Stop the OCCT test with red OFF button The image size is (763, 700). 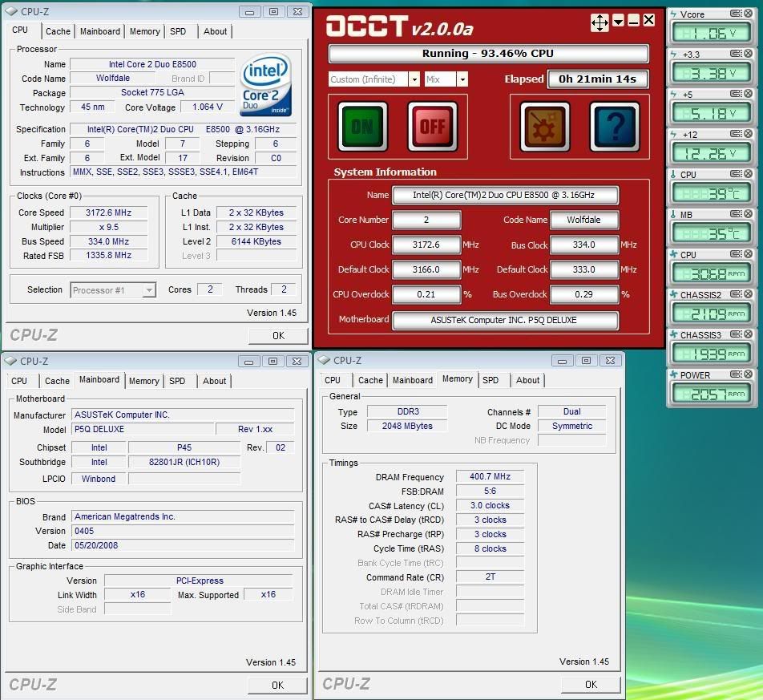coord(433,127)
